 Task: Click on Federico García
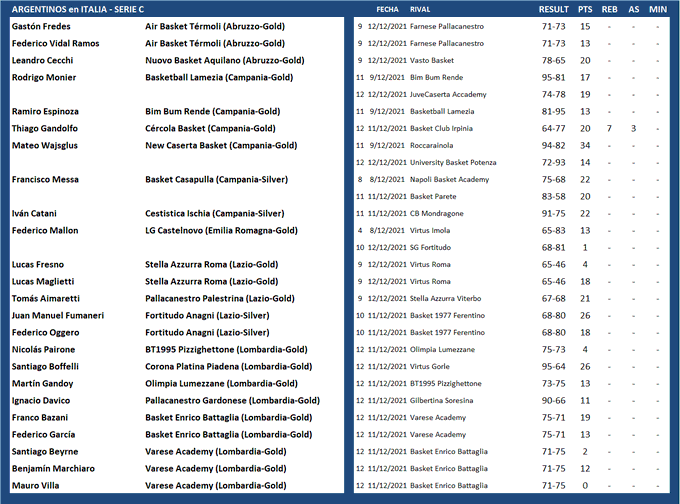(43, 435)
